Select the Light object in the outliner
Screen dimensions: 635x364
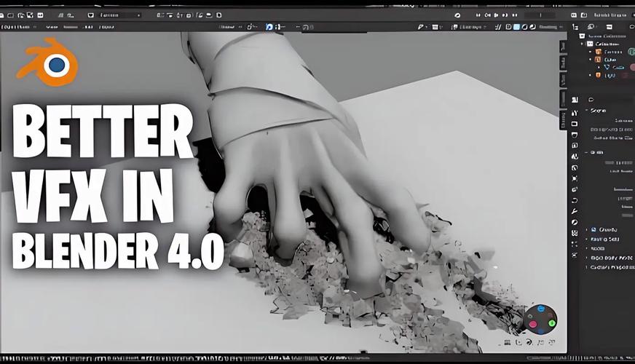click(x=610, y=75)
